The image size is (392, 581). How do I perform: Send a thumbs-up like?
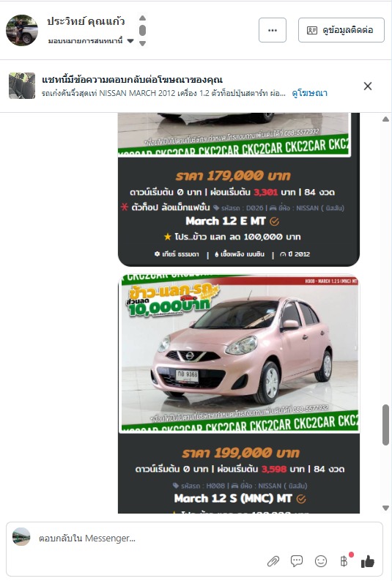pos(368,561)
